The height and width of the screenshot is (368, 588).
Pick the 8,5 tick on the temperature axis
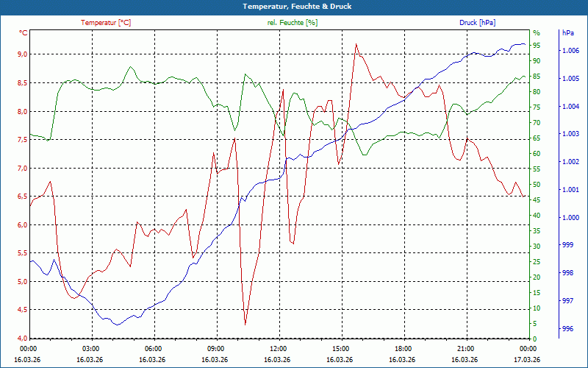click(23, 82)
